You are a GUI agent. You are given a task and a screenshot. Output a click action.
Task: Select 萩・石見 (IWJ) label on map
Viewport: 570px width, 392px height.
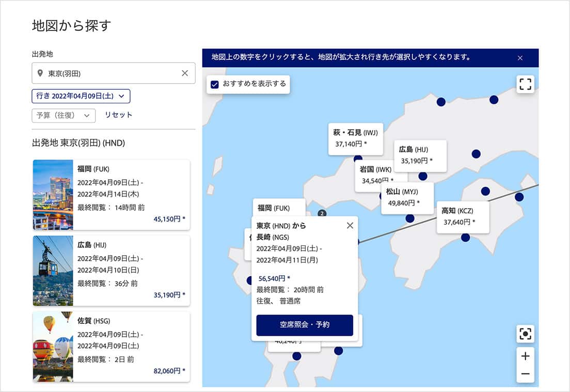(x=355, y=138)
